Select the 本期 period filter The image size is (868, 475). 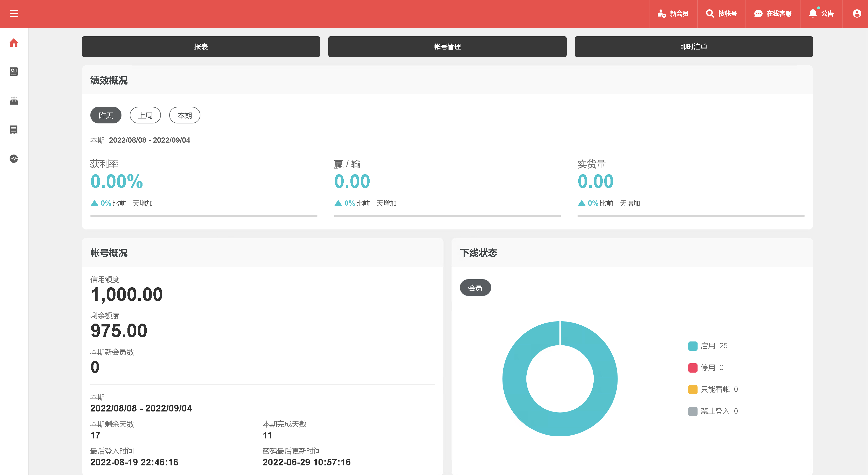point(185,115)
